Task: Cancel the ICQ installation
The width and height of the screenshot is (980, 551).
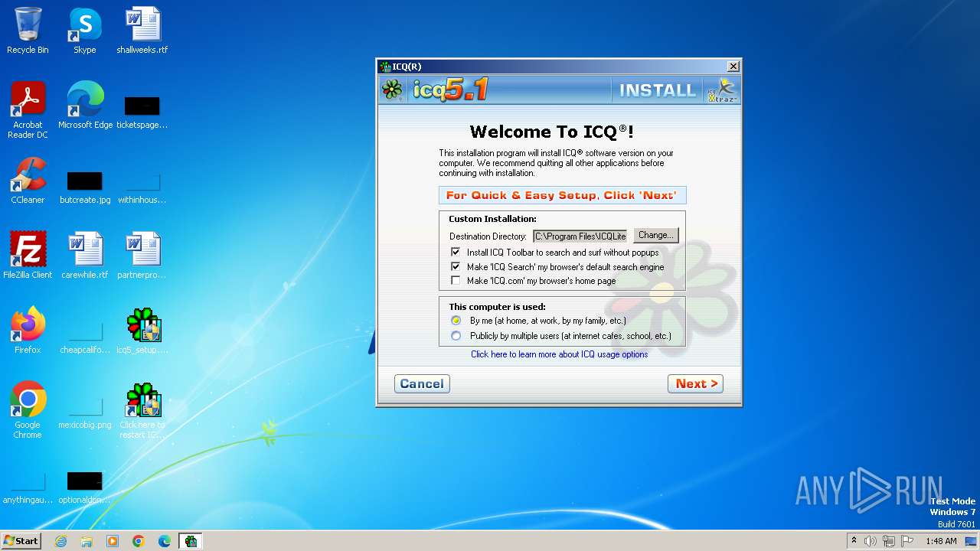Action: pyautogui.click(x=422, y=383)
